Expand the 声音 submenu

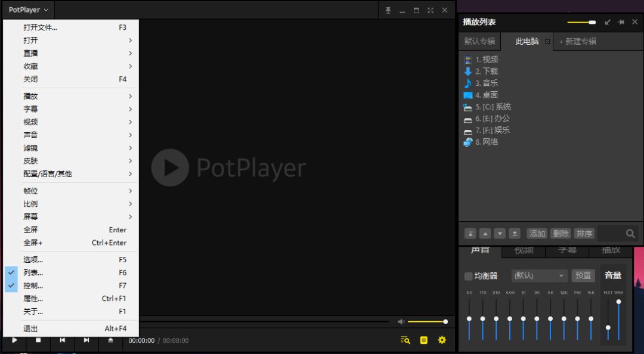tap(71, 135)
